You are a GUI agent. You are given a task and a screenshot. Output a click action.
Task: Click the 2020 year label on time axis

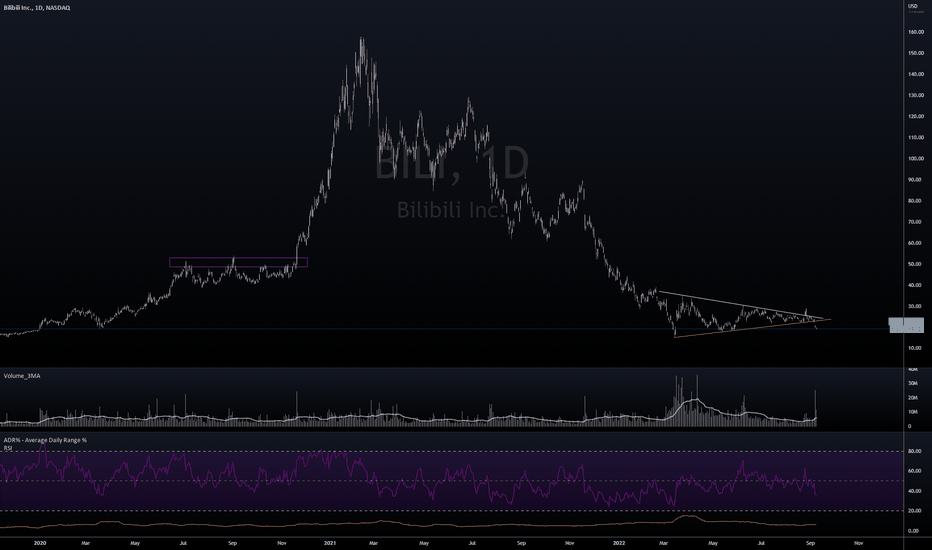[40, 543]
